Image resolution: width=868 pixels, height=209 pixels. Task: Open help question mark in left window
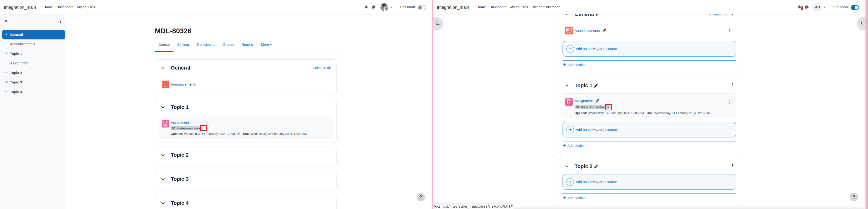point(421,197)
